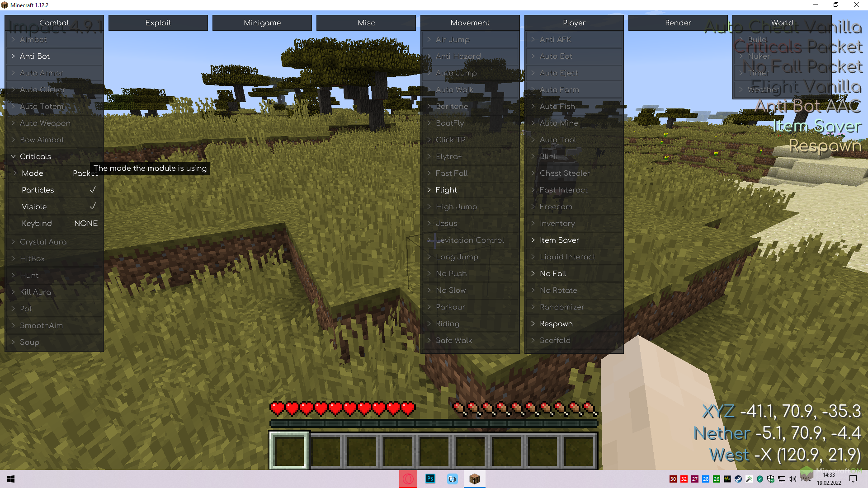The height and width of the screenshot is (488, 868).
Task: Click the Exploit menu tab
Action: [x=158, y=22]
